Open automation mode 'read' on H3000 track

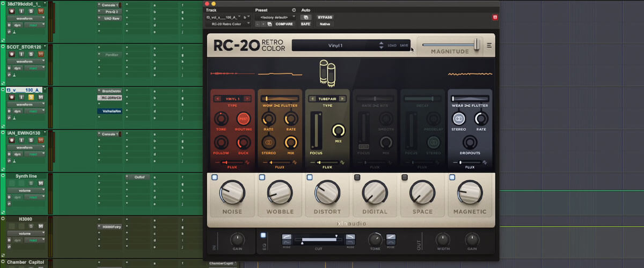tap(33, 241)
